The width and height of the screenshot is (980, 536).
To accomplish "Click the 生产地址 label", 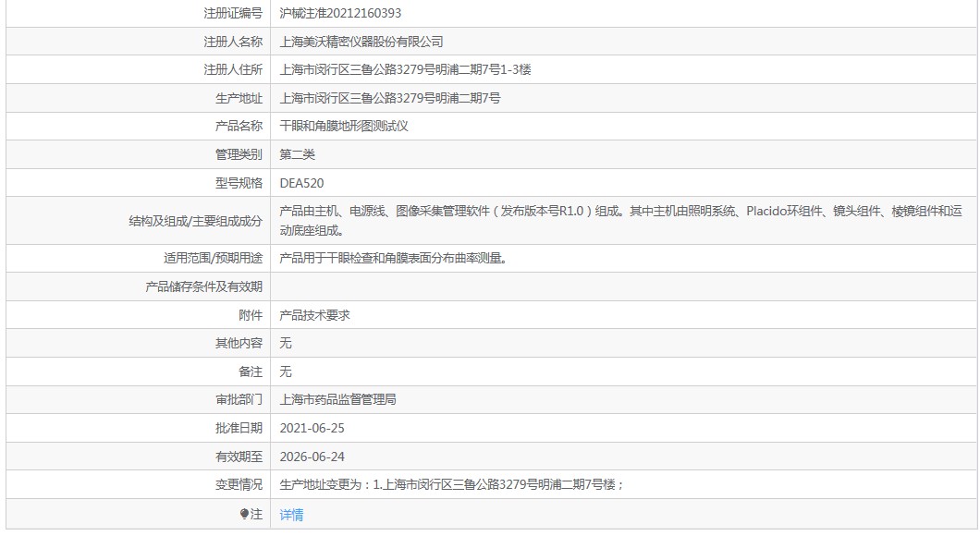I will (x=239, y=98).
